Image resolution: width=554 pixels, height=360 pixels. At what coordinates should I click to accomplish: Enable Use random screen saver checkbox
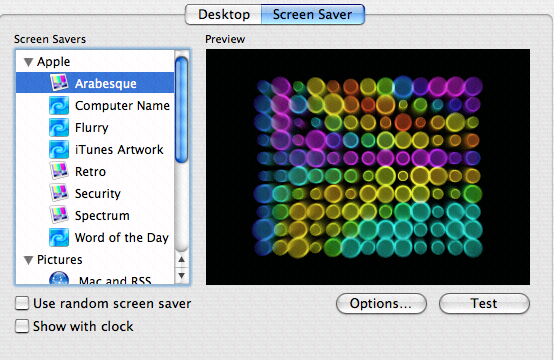click(22, 303)
